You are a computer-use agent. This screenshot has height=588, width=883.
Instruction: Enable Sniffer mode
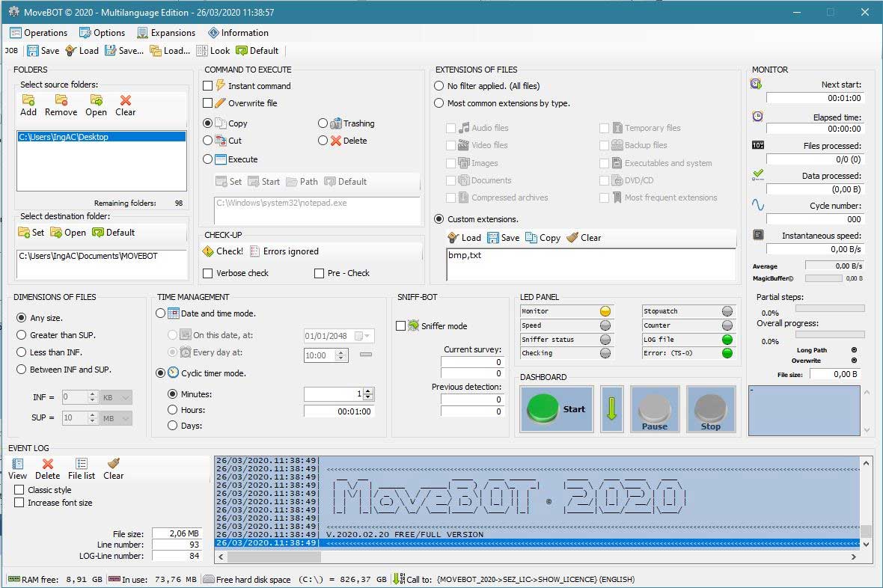401,325
